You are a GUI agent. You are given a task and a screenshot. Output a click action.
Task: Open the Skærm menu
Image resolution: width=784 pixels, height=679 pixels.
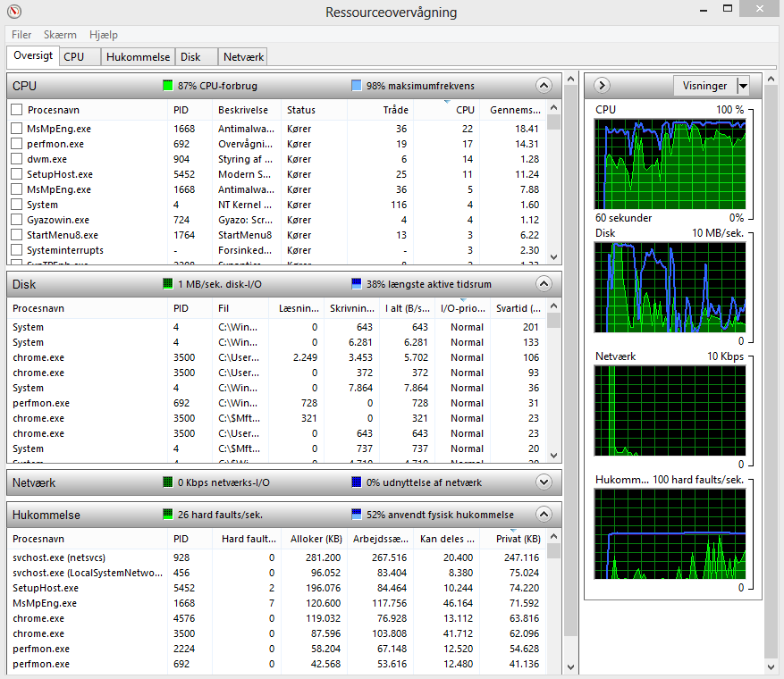click(60, 35)
